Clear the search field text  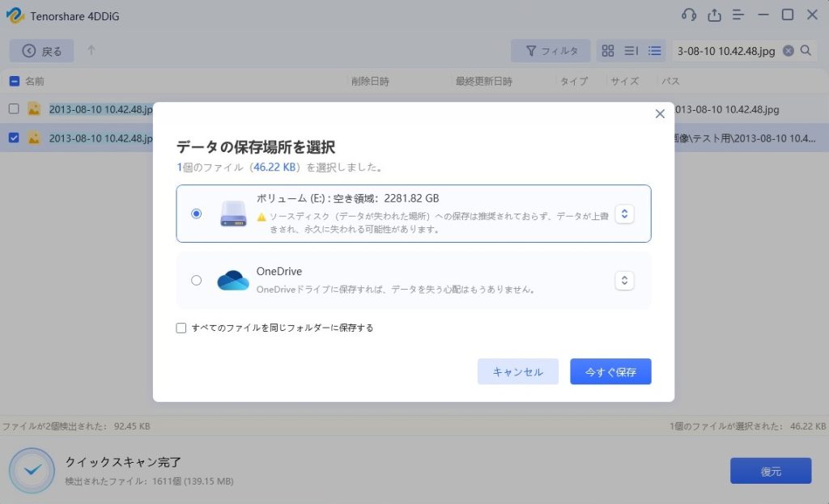pyautogui.click(x=788, y=51)
